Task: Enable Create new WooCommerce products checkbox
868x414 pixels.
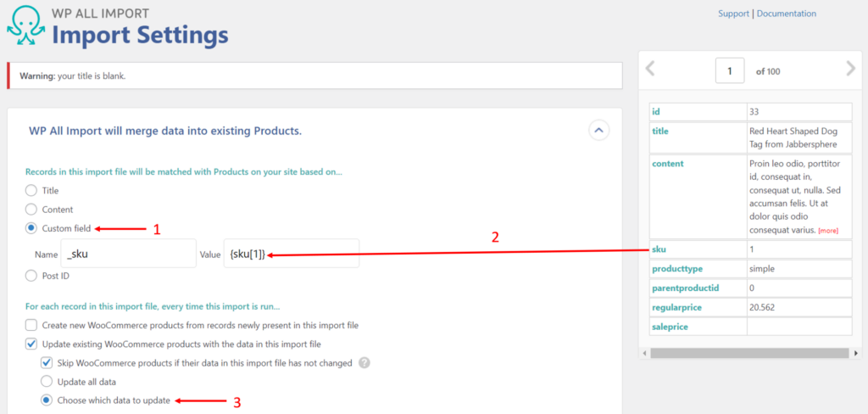Action: 31,325
